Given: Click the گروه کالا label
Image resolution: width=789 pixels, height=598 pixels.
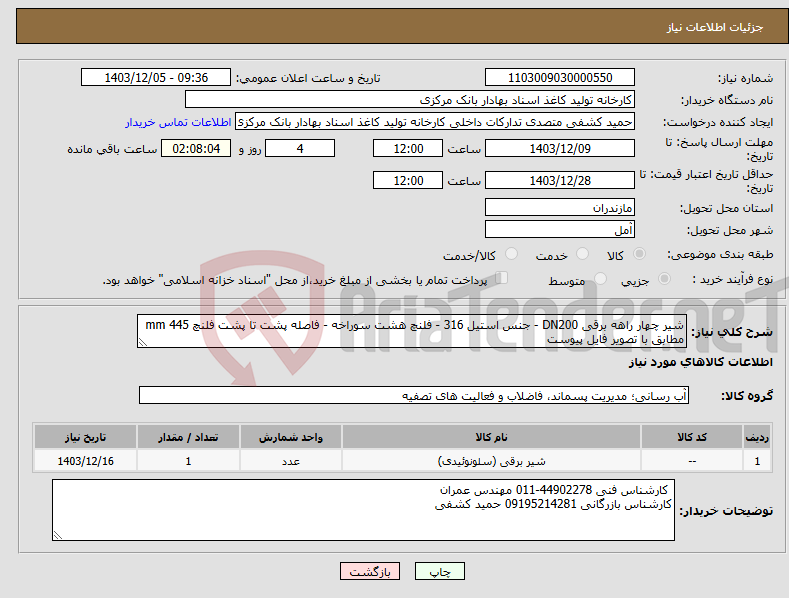Looking at the screenshot, I should click(x=747, y=396).
